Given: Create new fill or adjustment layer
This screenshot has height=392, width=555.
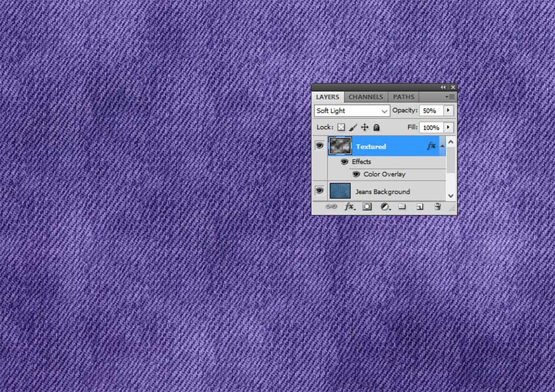Looking at the screenshot, I should (384, 207).
